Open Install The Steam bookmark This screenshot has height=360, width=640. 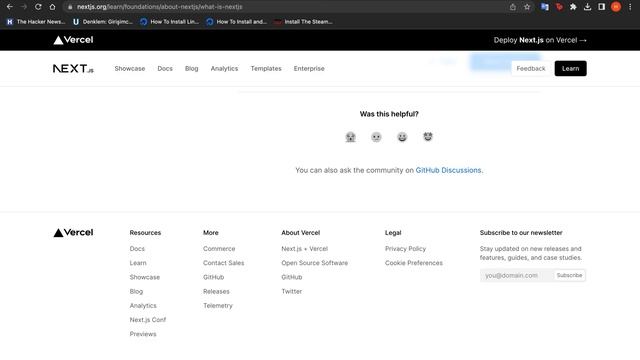pyautogui.click(x=303, y=22)
